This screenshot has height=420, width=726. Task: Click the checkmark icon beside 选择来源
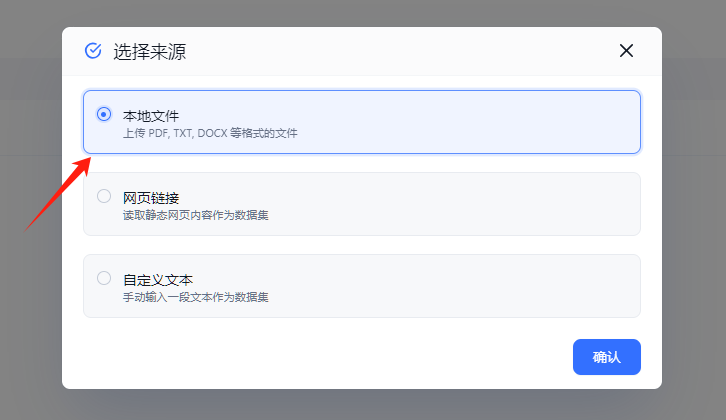tap(93, 51)
